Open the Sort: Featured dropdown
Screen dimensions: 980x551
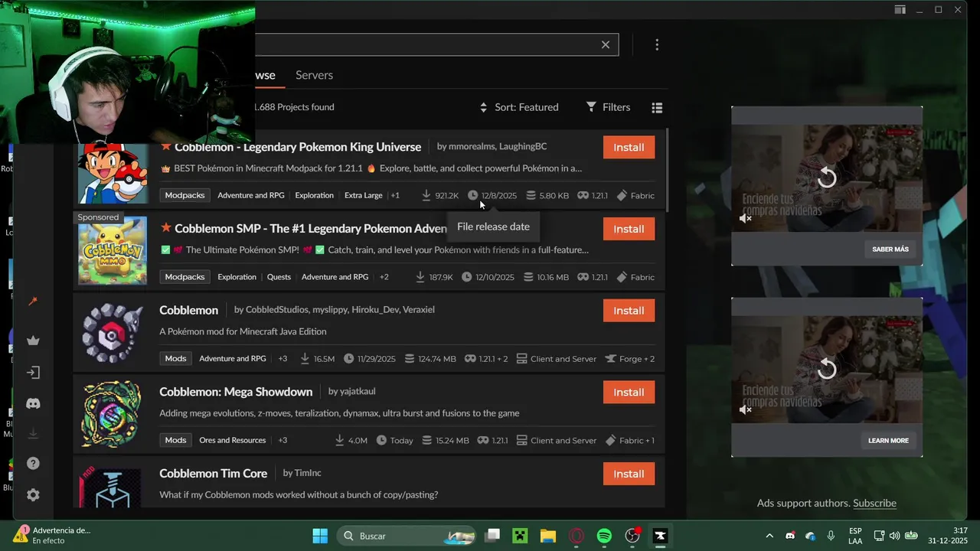pos(519,107)
